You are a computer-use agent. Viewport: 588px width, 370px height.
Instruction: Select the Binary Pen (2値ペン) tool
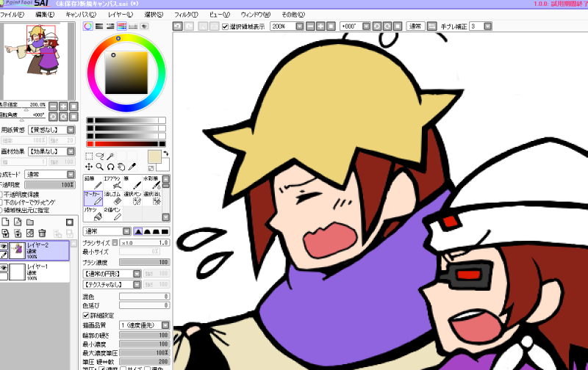point(112,214)
